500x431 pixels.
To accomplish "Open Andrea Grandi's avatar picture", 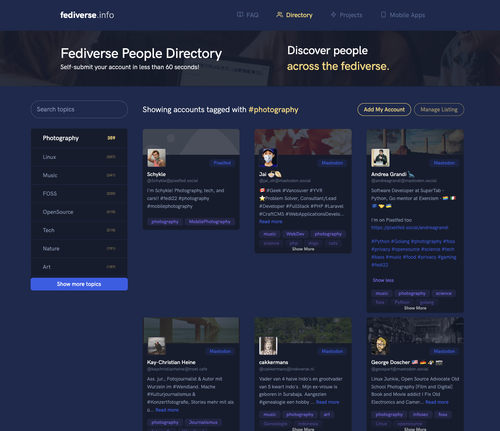I will [x=380, y=158].
